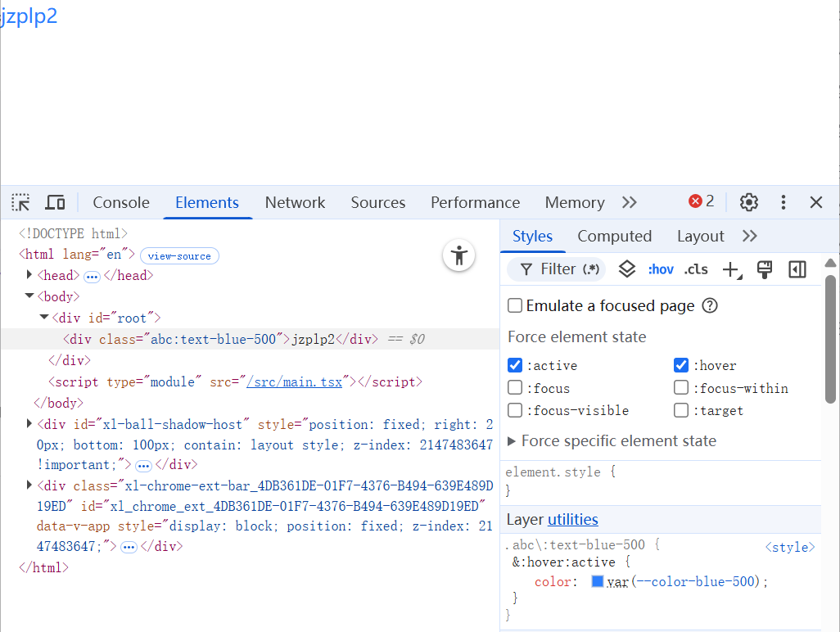Open help for Emulate a focused page
Screen dimensions: 840x632
[x=710, y=306]
